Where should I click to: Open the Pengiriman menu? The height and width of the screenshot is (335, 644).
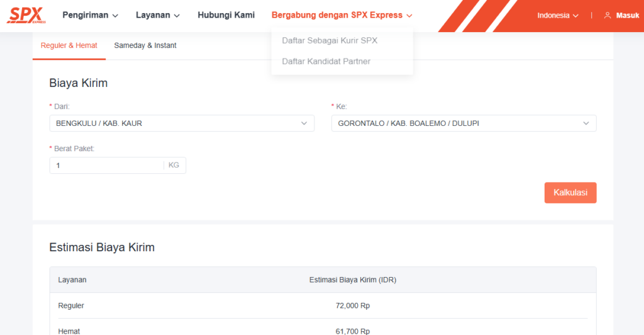click(90, 15)
